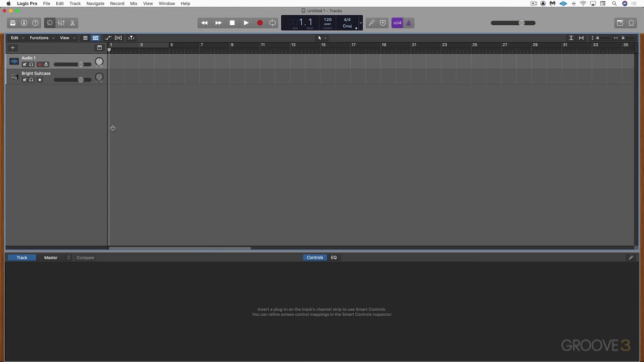Click the Fast Forward transport button

click(x=218, y=23)
